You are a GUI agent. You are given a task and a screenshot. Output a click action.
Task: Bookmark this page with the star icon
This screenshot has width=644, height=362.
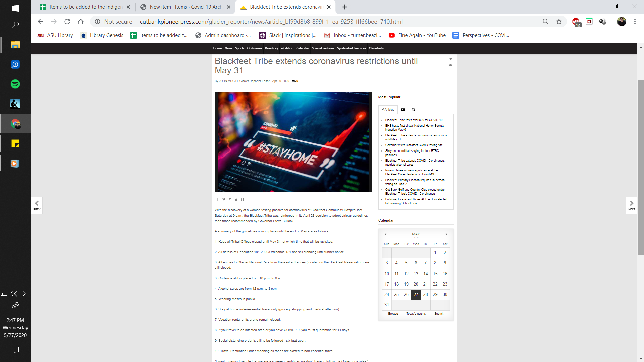click(x=559, y=22)
